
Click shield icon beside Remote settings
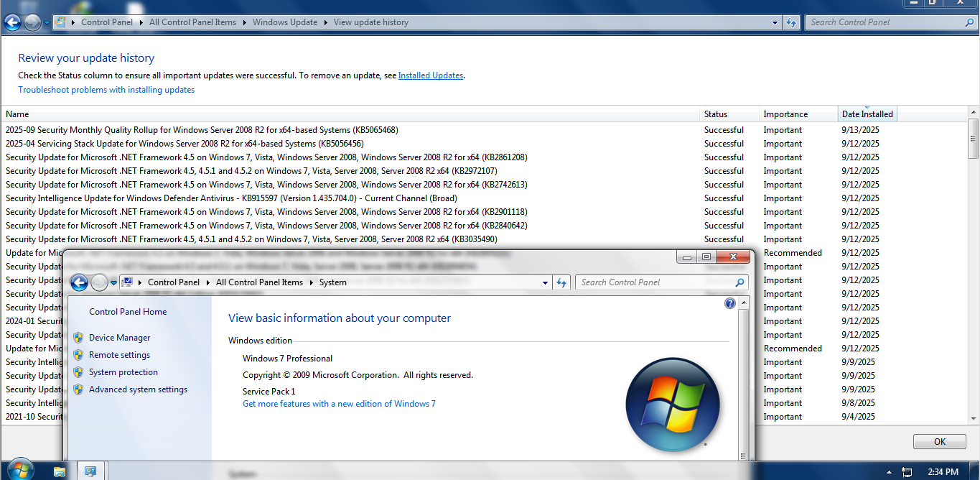(78, 355)
